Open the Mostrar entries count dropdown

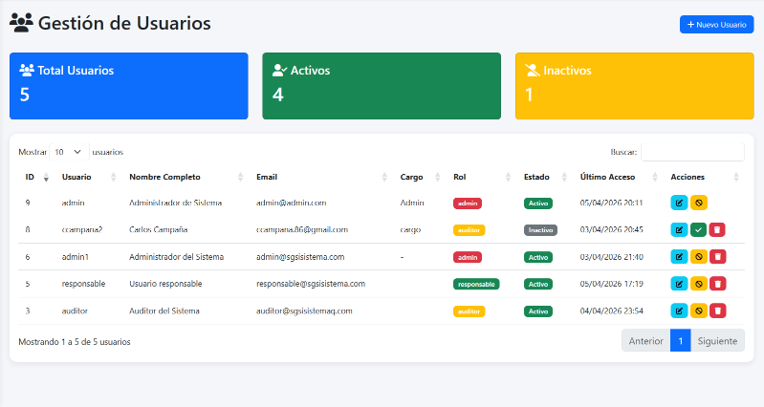[69, 152]
